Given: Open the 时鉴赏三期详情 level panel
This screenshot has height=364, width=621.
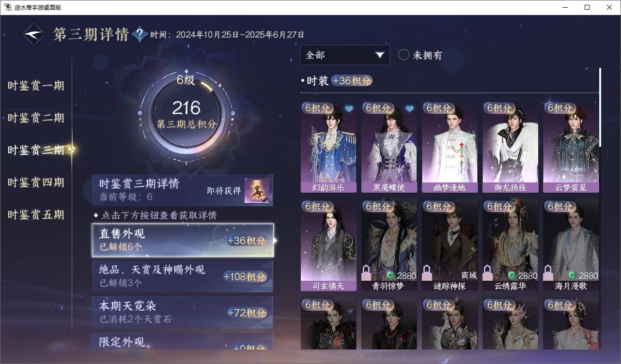Looking at the screenshot, I should [183, 190].
